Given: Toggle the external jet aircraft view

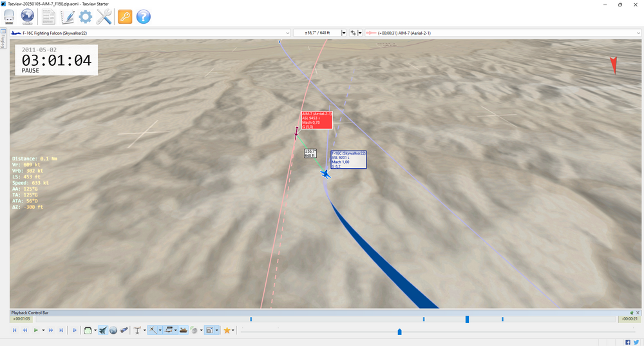Looking at the screenshot, I should tap(103, 330).
